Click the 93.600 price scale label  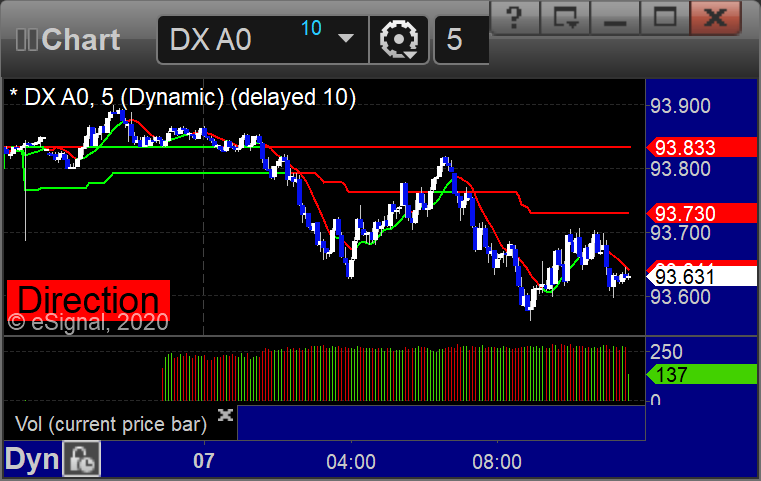(x=680, y=297)
